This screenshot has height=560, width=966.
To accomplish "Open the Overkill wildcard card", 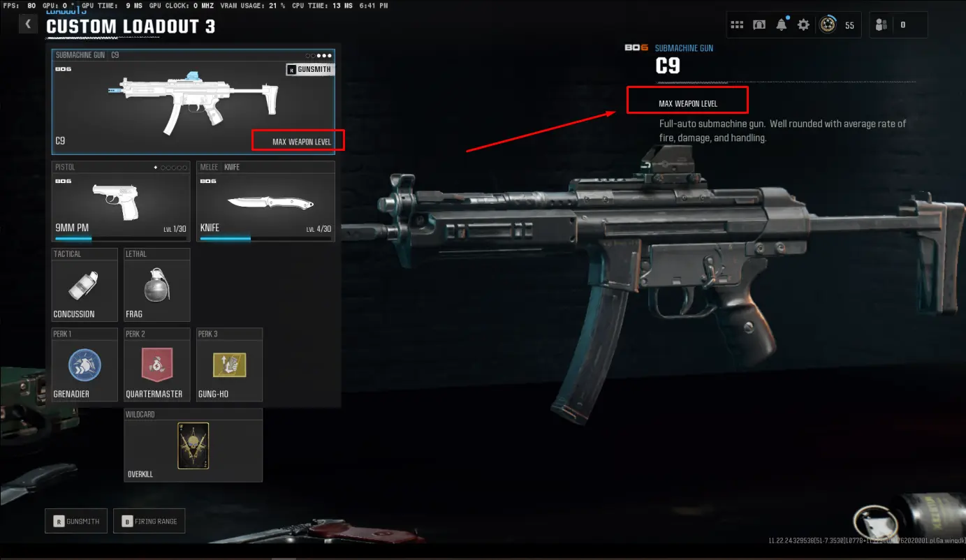I will [x=193, y=445].
